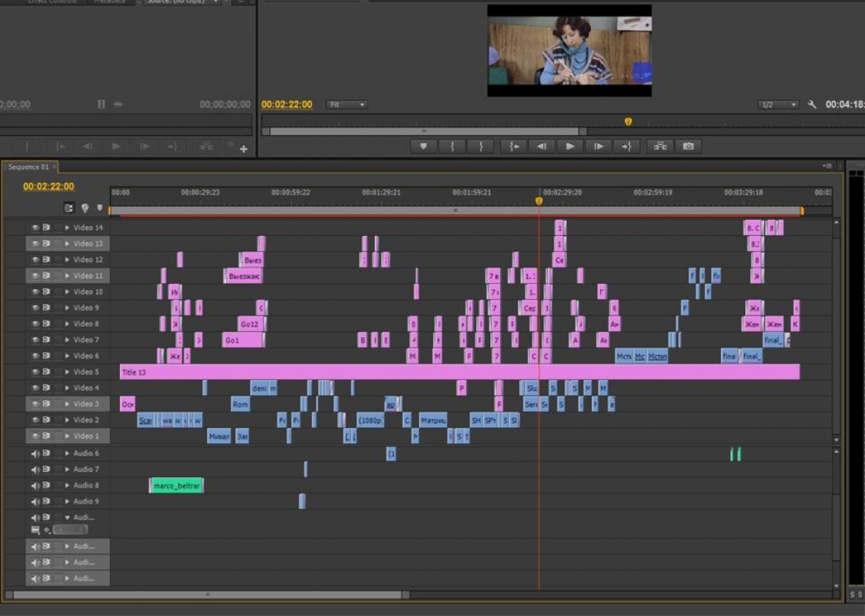Click the Show Keyframes icon on expanded audio track
Viewport: 865px width, 616px height.
pos(36,530)
